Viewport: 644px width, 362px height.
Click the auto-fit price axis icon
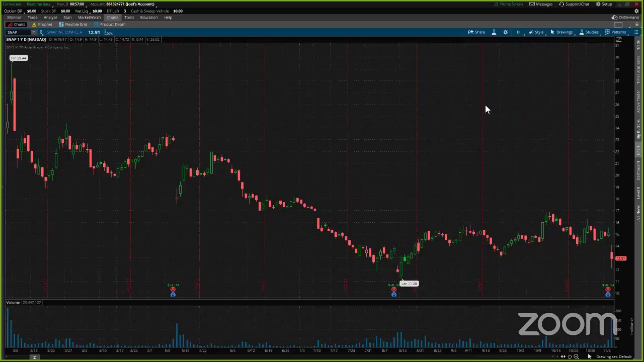tap(618, 40)
